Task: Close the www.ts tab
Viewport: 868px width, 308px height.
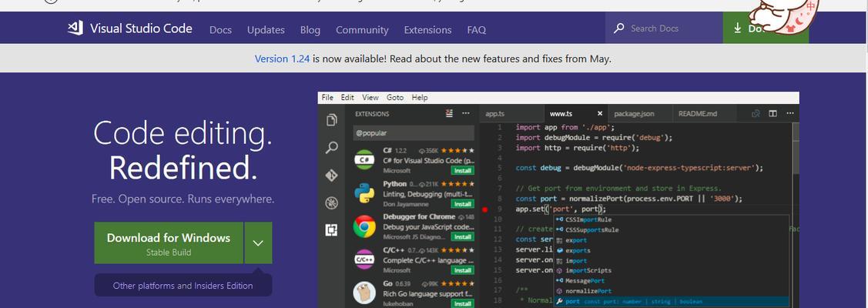Action: tap(600, 113)
